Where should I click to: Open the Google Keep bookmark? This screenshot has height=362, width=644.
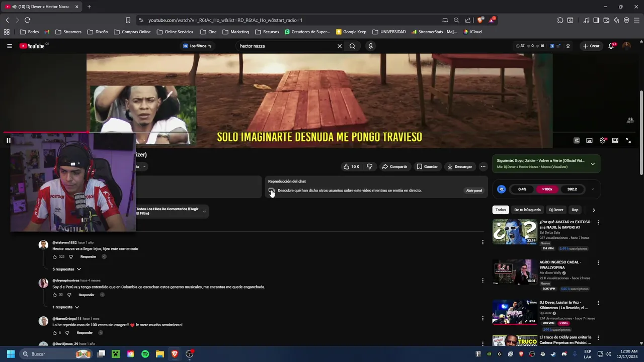(351, 32)
